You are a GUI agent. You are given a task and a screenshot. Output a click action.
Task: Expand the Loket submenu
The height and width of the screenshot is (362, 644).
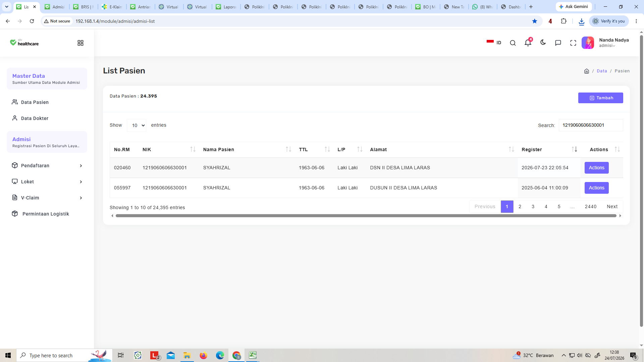47,182
